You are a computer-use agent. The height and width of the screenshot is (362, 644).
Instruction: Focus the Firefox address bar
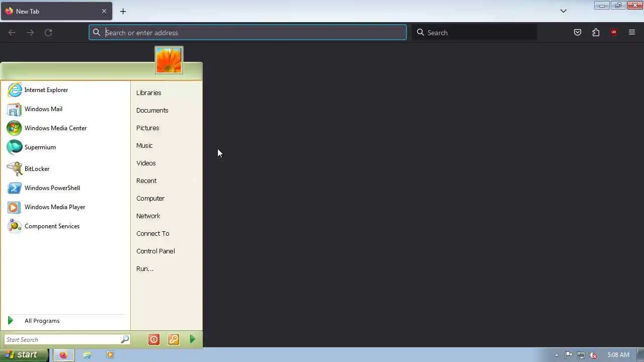[248, 33]
